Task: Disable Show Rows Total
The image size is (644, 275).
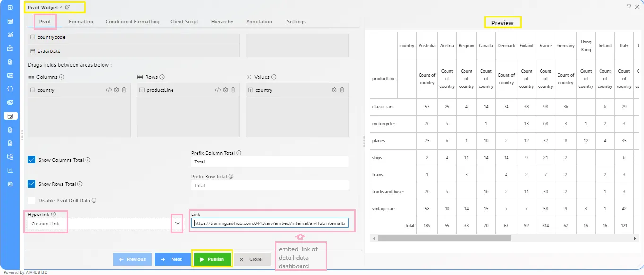Action: (x=31, y=184)
